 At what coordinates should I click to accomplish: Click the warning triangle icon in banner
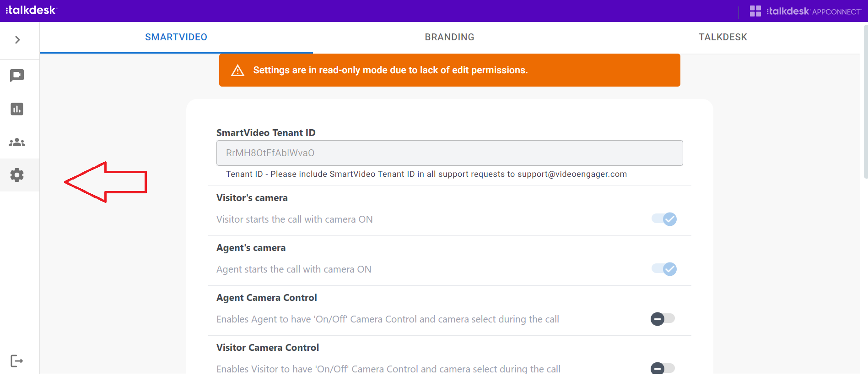coord(238,71)
